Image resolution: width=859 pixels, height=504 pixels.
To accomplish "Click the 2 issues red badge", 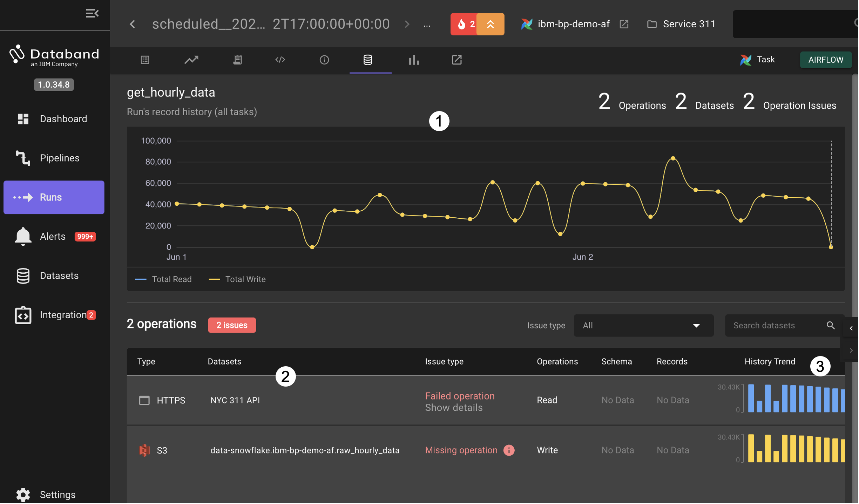I will pos(232,325).
